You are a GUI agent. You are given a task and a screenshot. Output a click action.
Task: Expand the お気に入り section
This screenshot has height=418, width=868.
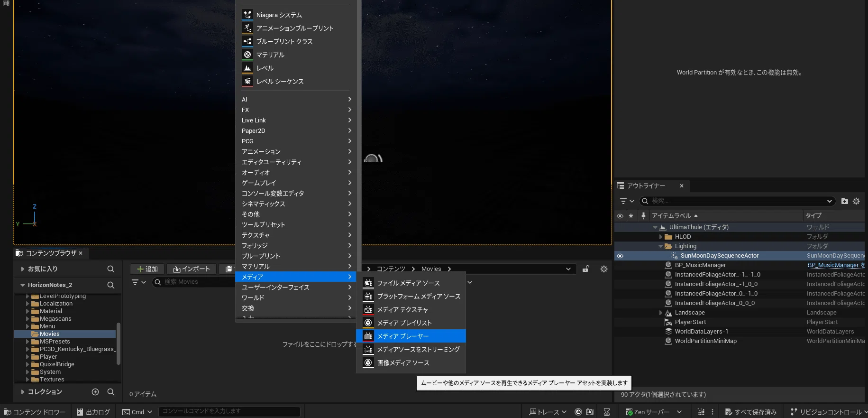[22, 269]
